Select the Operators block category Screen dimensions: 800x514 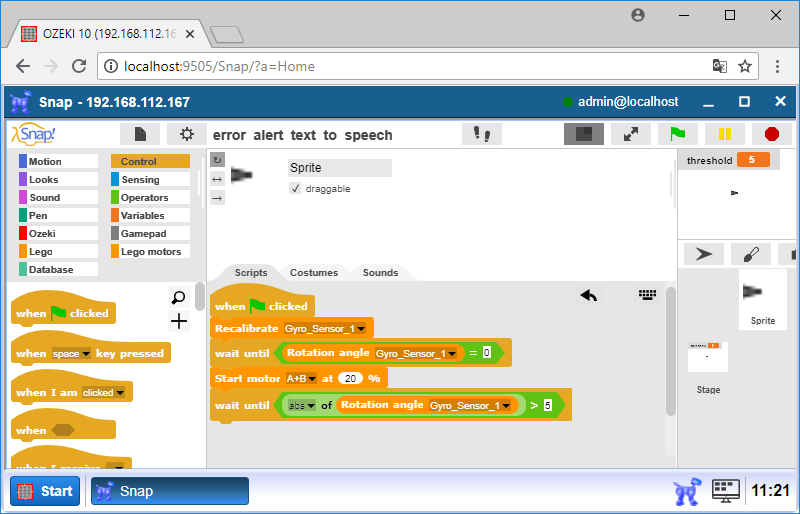pos(151,197)
